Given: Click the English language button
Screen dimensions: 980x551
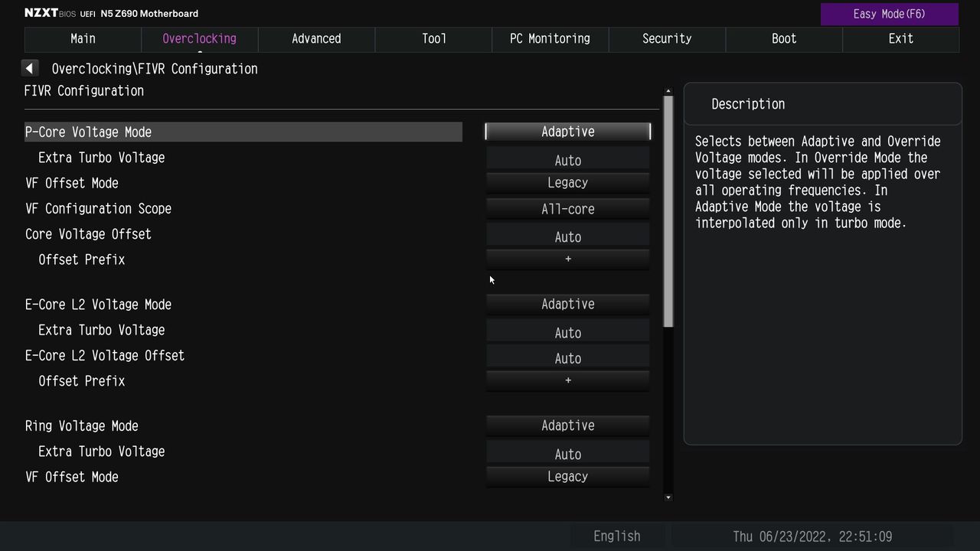Looking at the screenshot, I should point(617,536).
